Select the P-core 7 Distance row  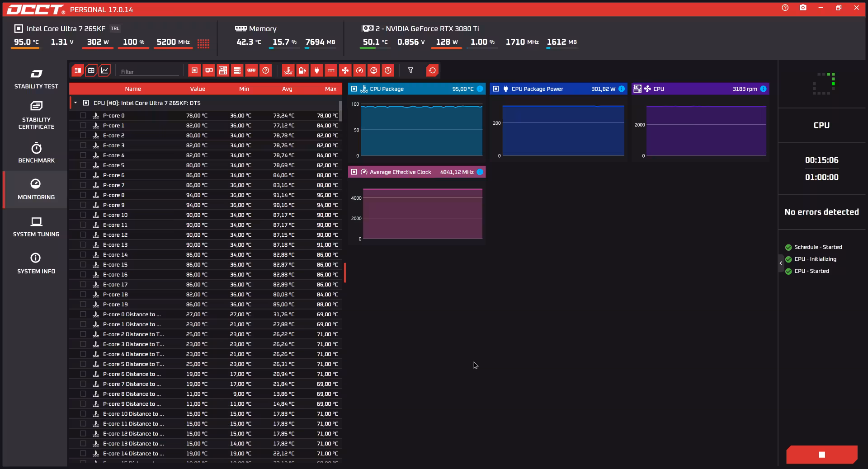click(206, 384)
